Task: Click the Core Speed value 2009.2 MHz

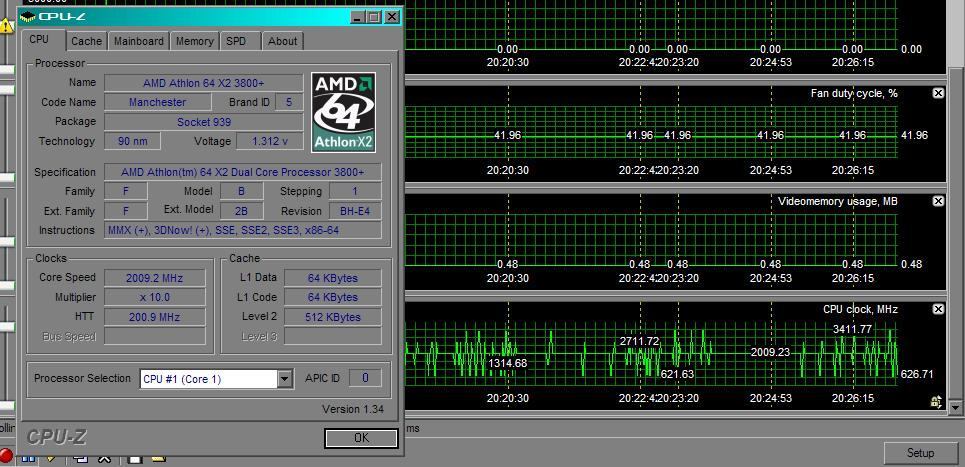Action: [x=154, y=278]
